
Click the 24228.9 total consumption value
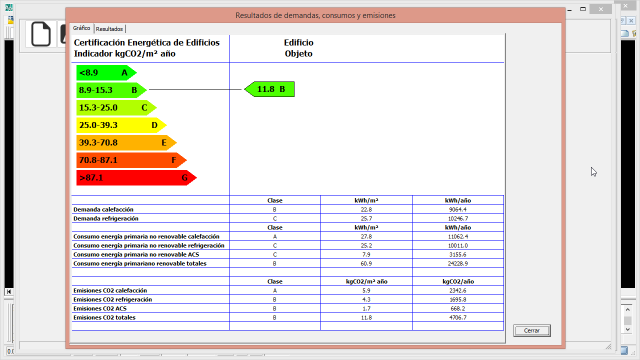click(458, 264)
